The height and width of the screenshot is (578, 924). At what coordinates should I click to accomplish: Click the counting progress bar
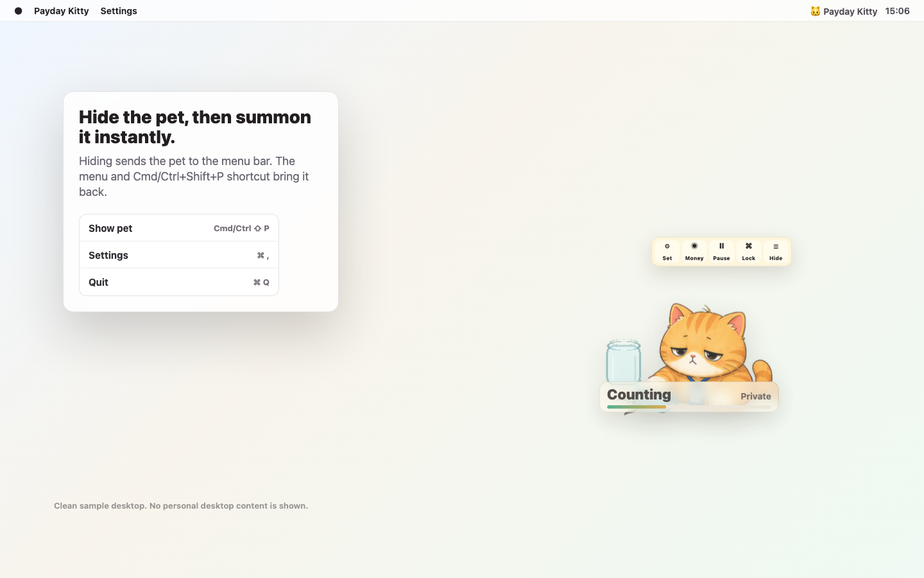[x=689, y=407]
